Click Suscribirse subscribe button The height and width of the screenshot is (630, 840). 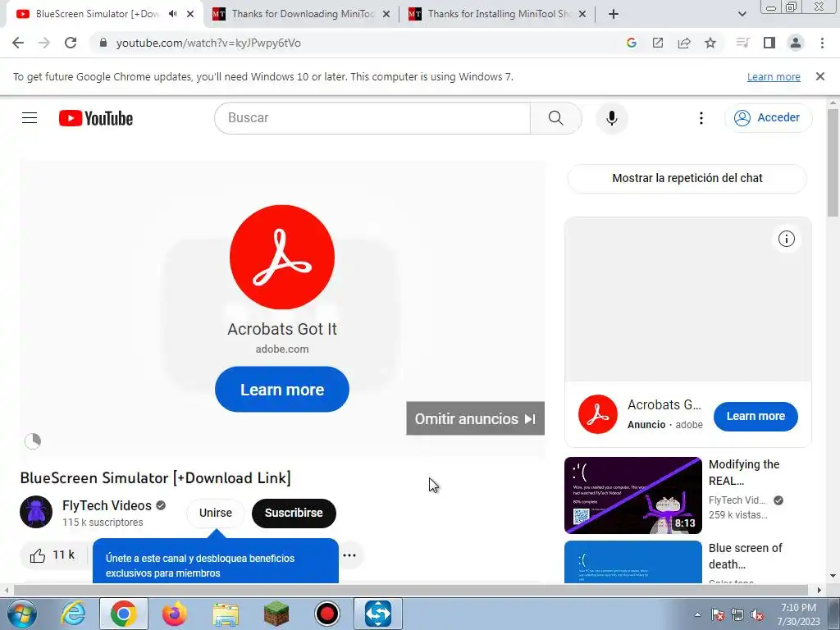pos(294,513)
